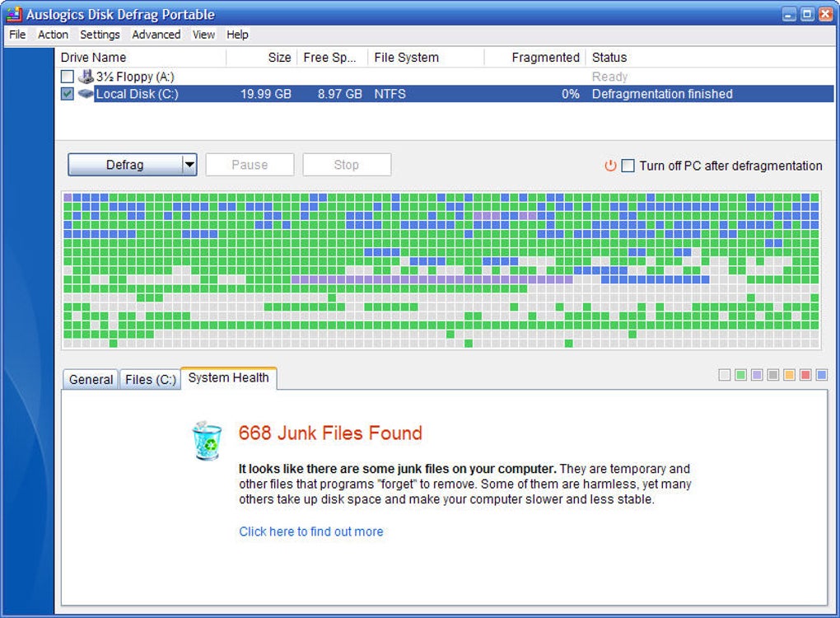Minimize the Disk Defrag window
Image resolution: width=840 pixels, height=618 pixels.
(x=789, y=15)
